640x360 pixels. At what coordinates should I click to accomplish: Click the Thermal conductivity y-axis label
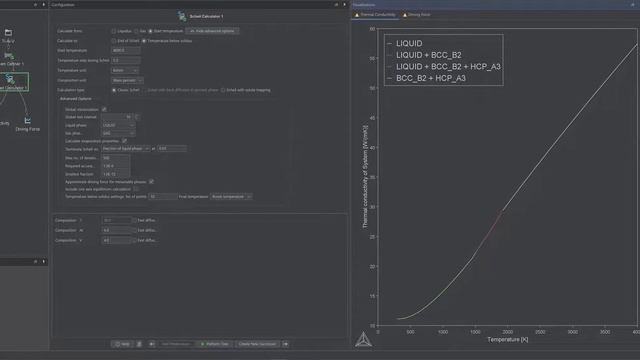click(365, 176)
